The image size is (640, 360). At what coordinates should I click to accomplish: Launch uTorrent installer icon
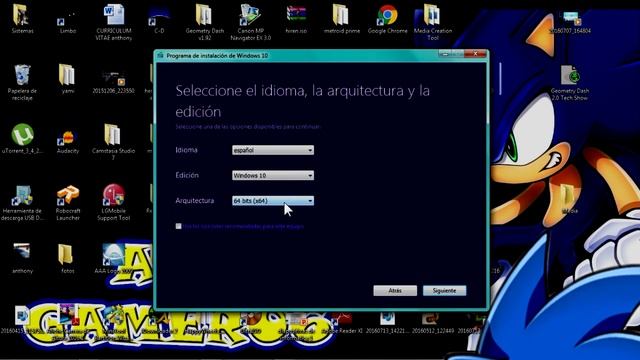coord(22,135)
